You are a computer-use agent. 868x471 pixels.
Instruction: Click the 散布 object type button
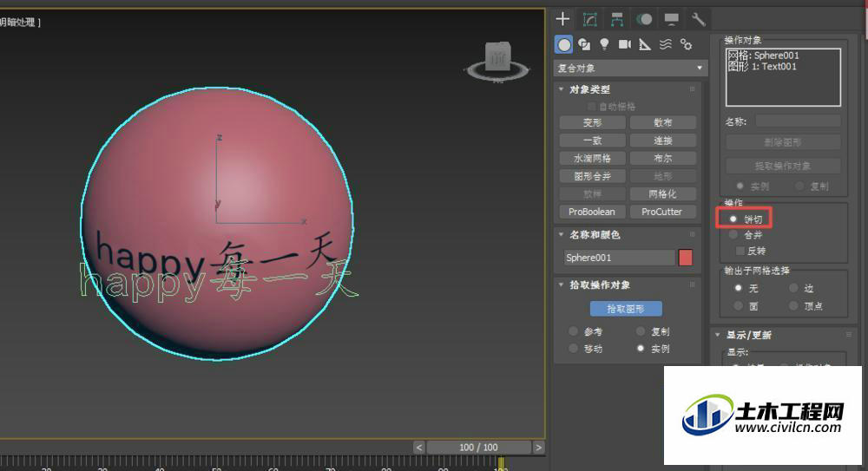coord(662,122)
